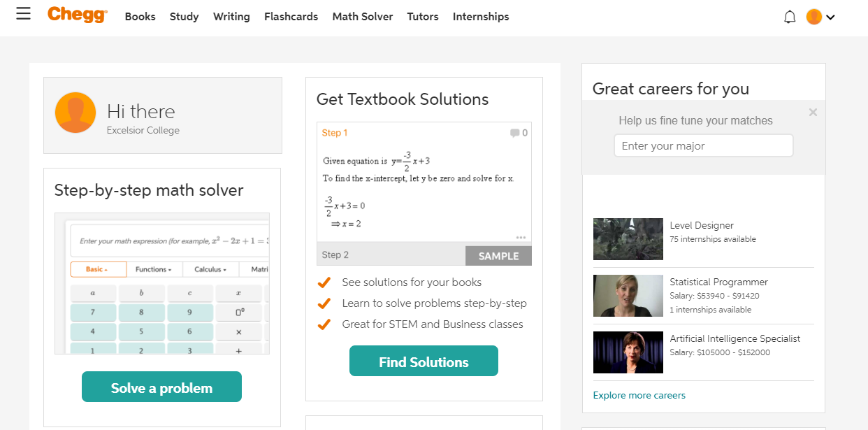Expand the Functions dropdown in math solver

click(x=154, y=269)
